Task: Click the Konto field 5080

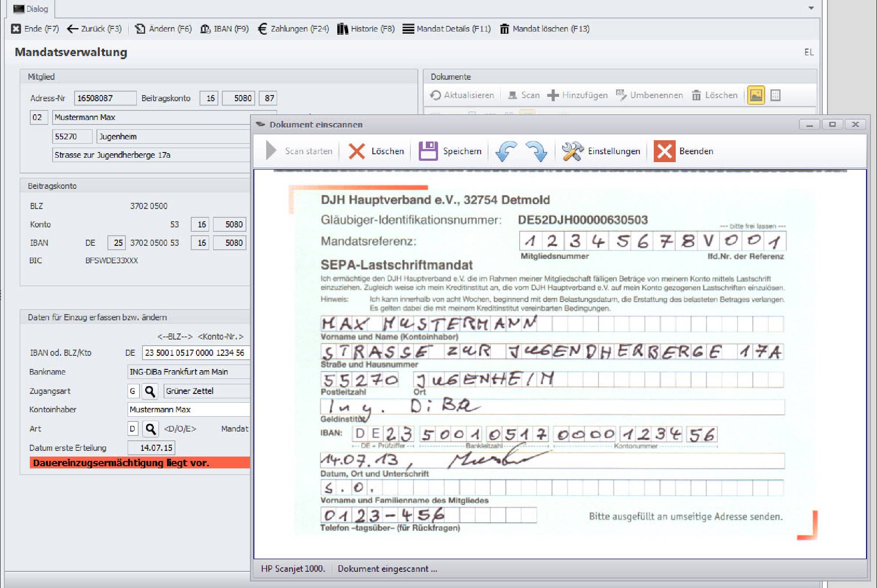Action: coord(230,224)
